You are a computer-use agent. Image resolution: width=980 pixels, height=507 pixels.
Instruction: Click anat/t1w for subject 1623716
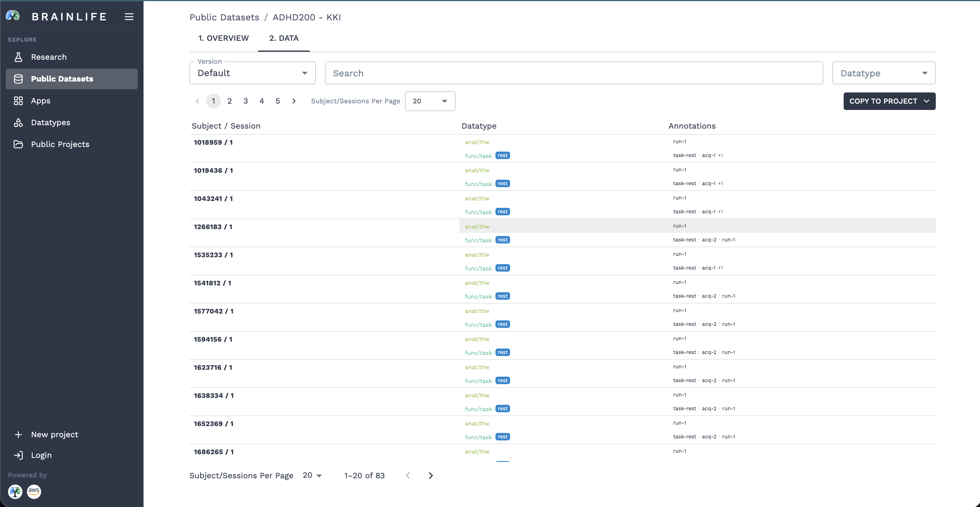[x=477, y=367]
